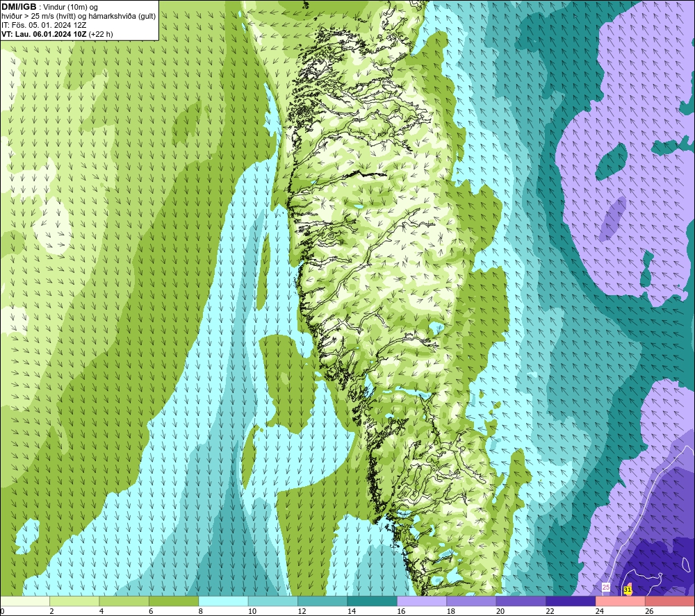695x616 pixels.
Task: Click the scale value 26
Action: [649, 611]
